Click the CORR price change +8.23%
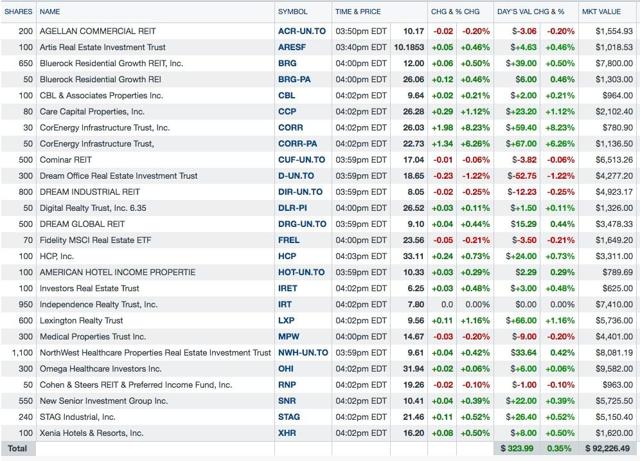The image size is (640, 461). (x=475, y=128)
